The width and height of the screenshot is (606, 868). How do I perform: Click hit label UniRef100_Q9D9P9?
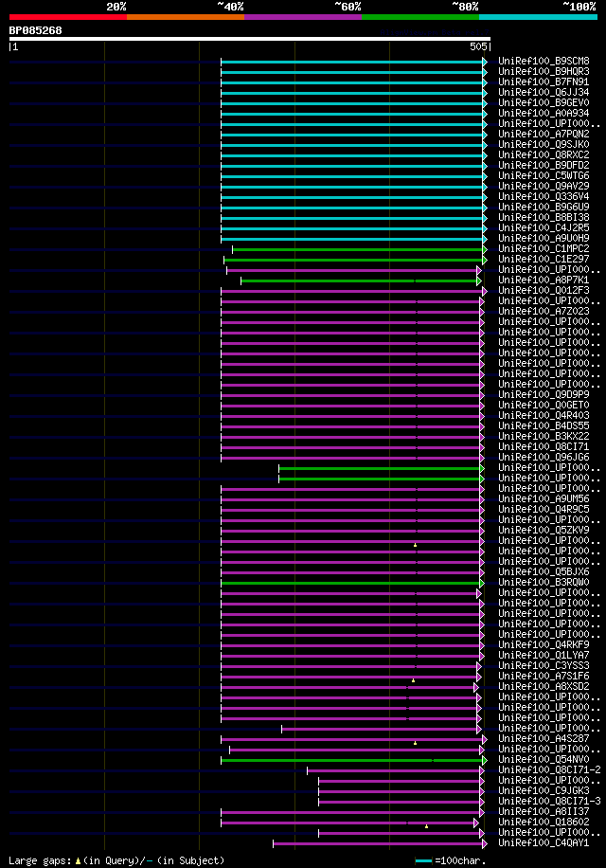click(x=544, y=395)
